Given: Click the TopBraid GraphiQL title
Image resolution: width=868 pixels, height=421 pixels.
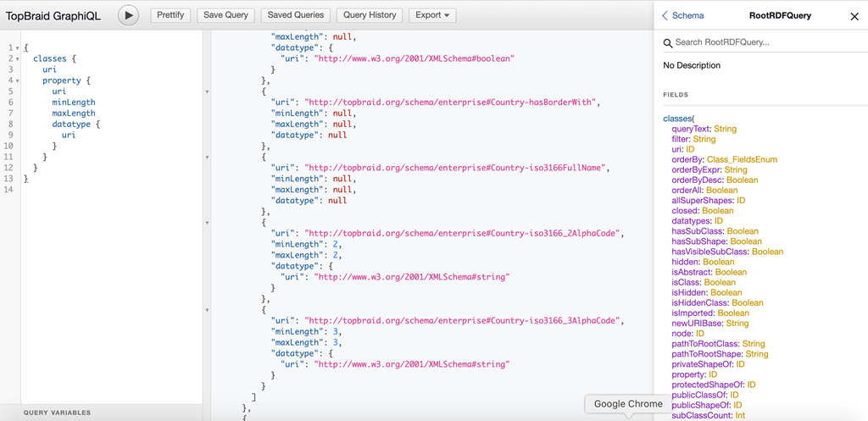Looking at the screenshot, I should (53, 15).
